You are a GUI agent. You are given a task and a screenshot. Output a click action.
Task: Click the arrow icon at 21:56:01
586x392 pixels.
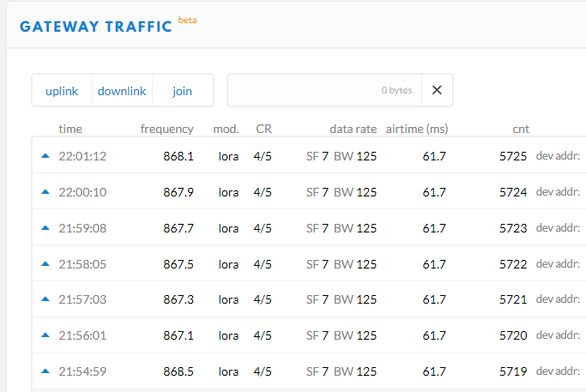click(45, 336)
